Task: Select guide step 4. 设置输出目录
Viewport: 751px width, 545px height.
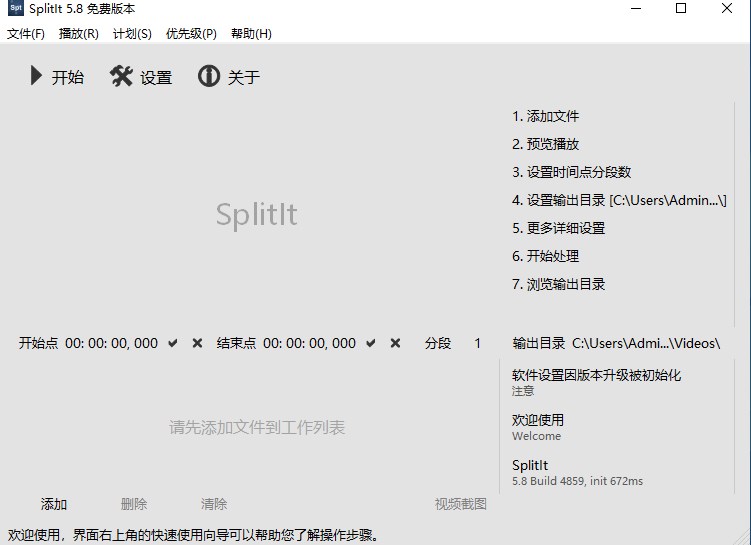Action: coord(619,200)
